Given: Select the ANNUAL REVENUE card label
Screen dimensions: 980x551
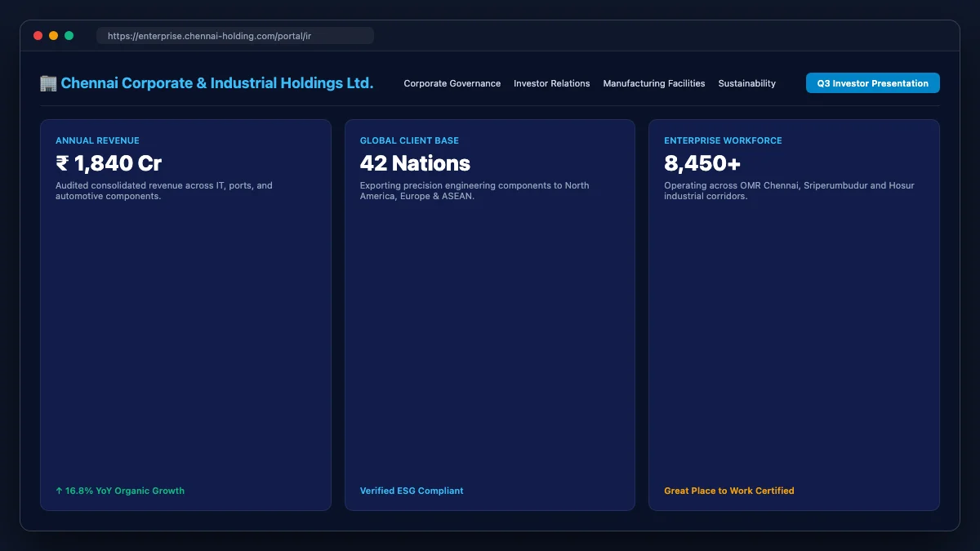Looking at the screenshot, I should click(97, 140).
